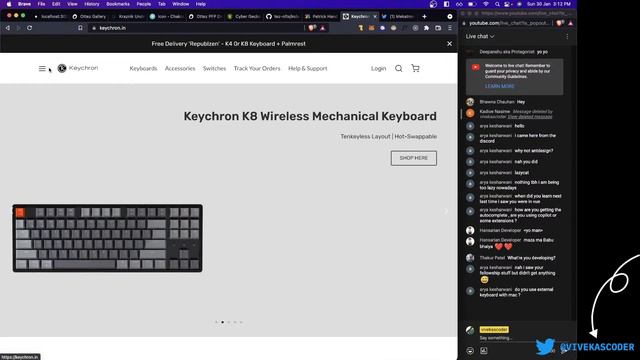Bookmark the current page

80,28
